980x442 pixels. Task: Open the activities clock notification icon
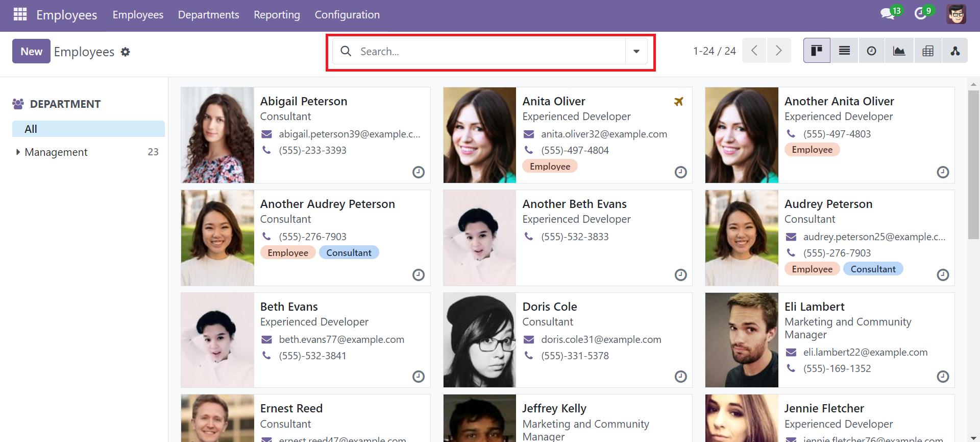[x=921, y=14]
